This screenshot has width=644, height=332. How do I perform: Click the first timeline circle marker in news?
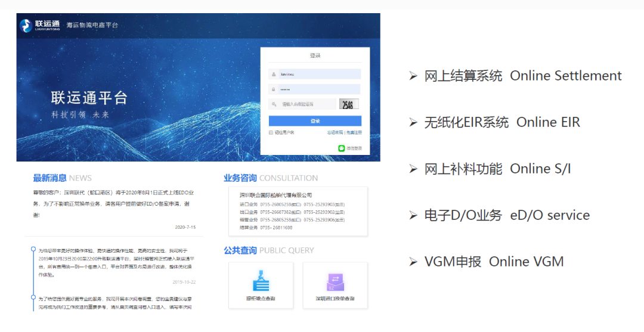33,249
